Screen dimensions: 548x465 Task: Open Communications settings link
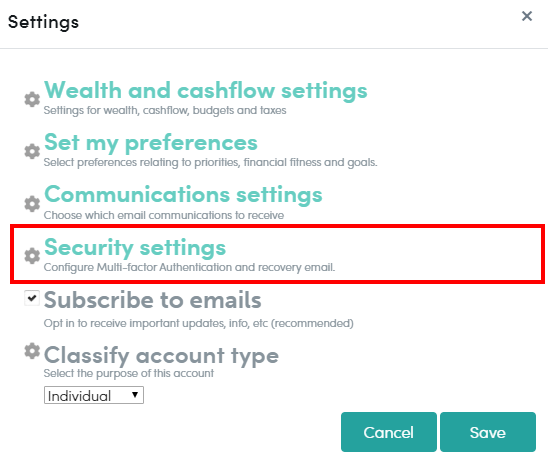coord(183,195)
